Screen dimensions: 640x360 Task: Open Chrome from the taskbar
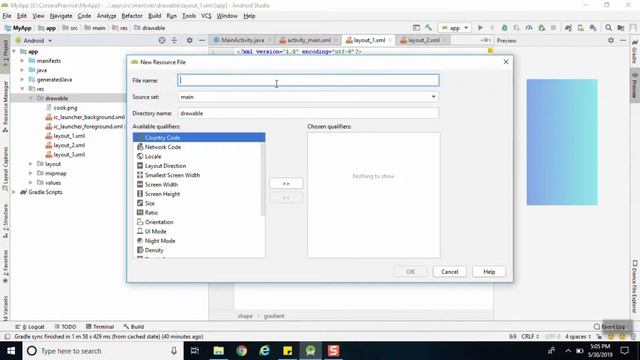click(242, 351)
